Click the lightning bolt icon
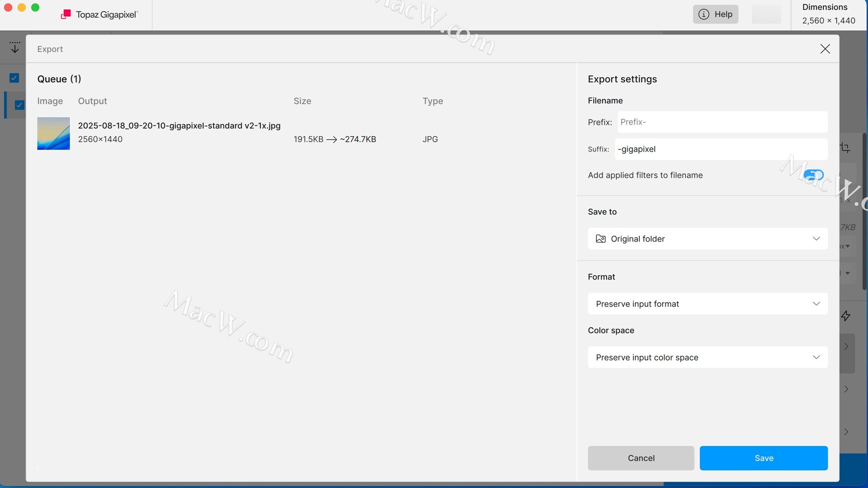 pyautogui.click(x=846, y=316)
